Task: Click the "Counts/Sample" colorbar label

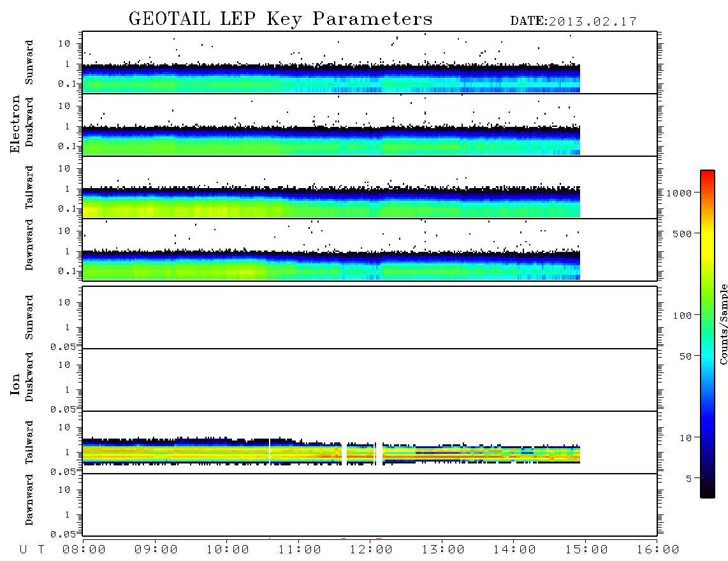Action: 724,324
